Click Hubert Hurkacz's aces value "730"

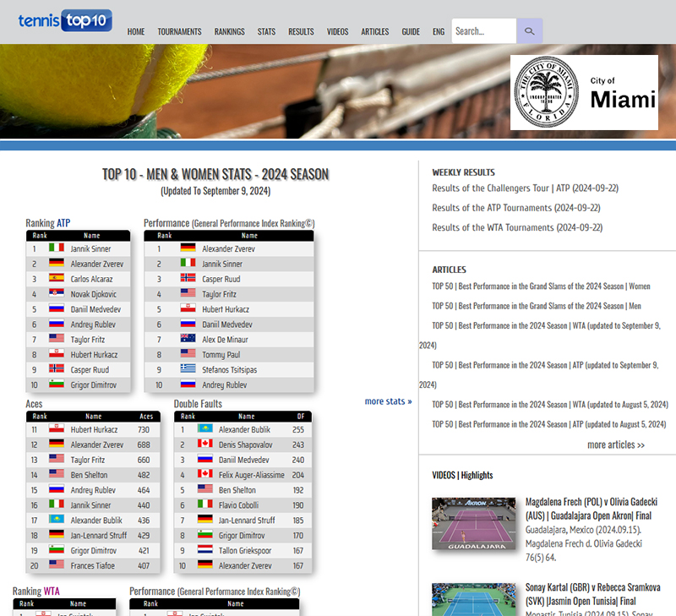(x=144, y=430)
